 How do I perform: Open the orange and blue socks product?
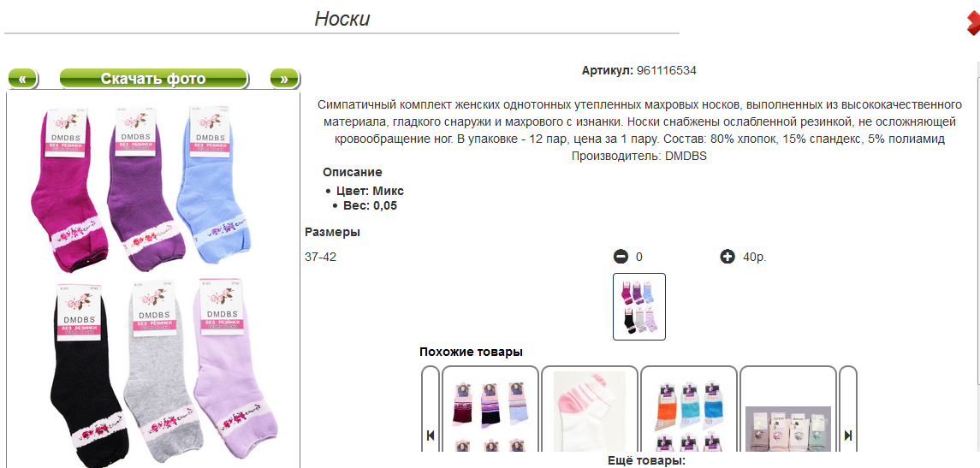689,409
